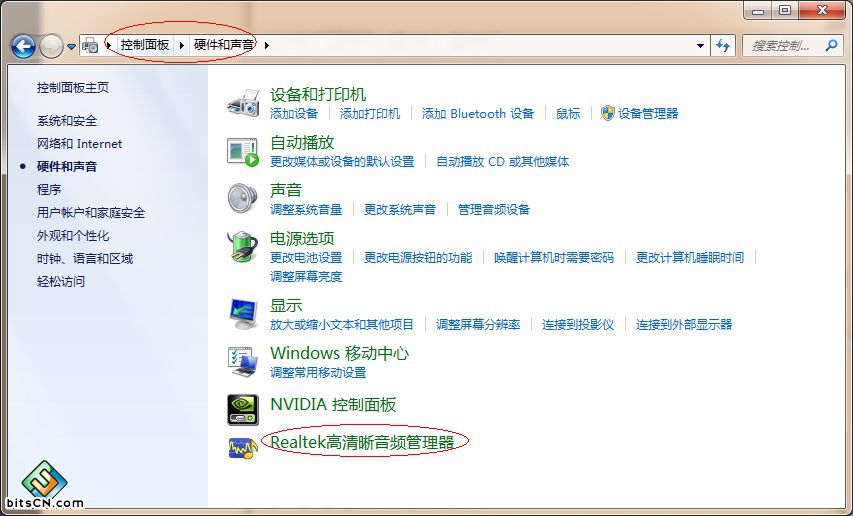This screenshot has height=516, width=853.
Task: Expand the arrow before 控制面板 breadcrumb
Action: pos(108,45)
